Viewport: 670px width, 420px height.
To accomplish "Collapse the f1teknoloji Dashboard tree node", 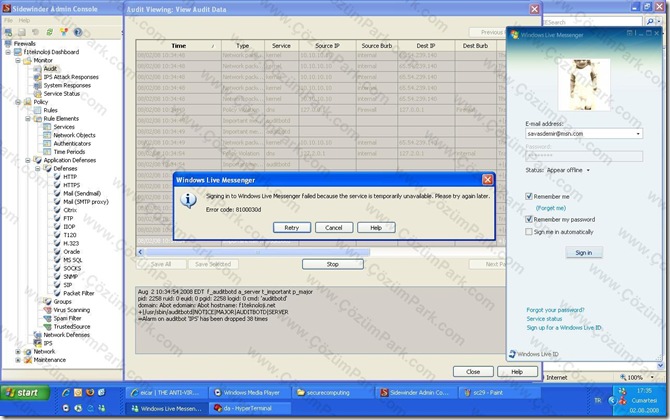I will (x=8, y=52).
